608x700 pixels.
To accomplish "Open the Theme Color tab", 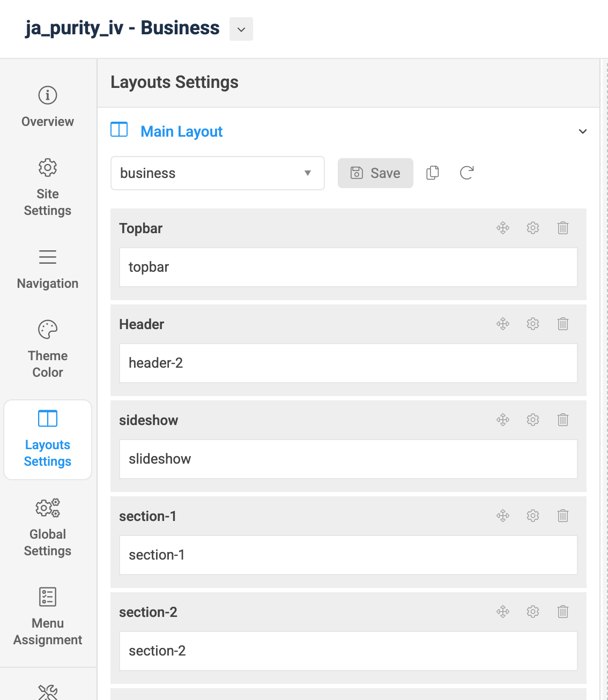I will click(48, 348).
